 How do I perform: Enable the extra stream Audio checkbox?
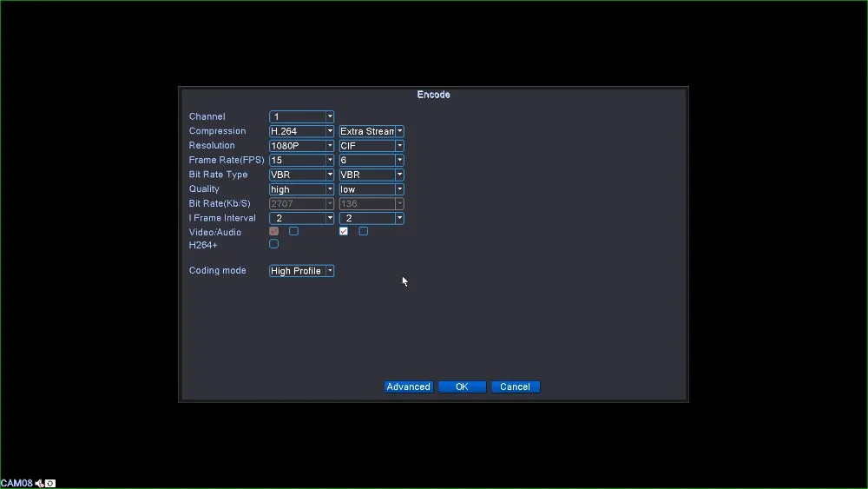coord(364,231)
